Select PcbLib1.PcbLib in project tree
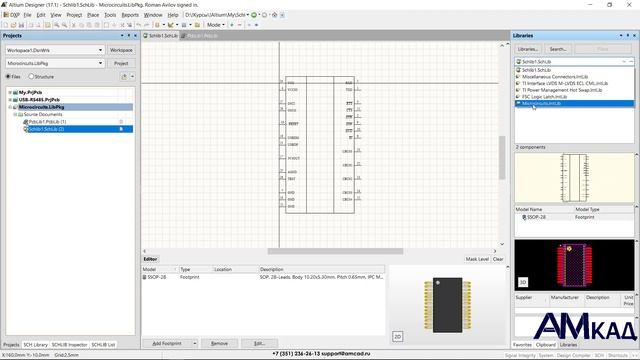The height and width of the screenshot is (360, 640). point(47,122)
